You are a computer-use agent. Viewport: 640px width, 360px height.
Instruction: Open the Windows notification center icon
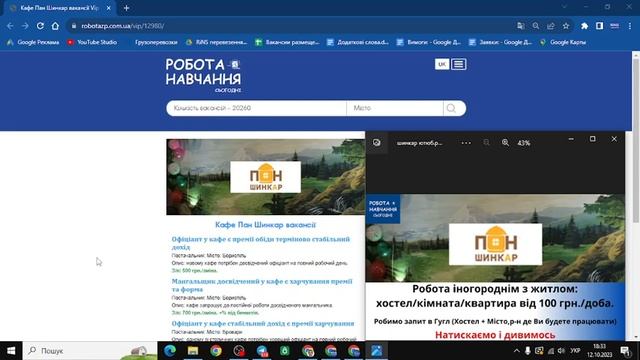click(x=625, y=351)
